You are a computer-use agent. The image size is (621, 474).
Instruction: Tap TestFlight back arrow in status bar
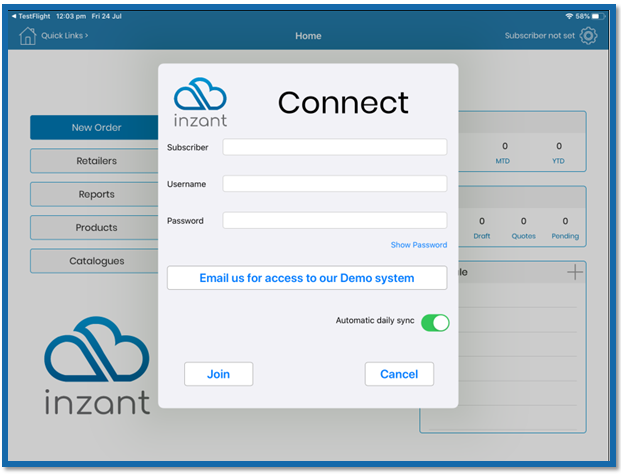[x=14, y=16]
